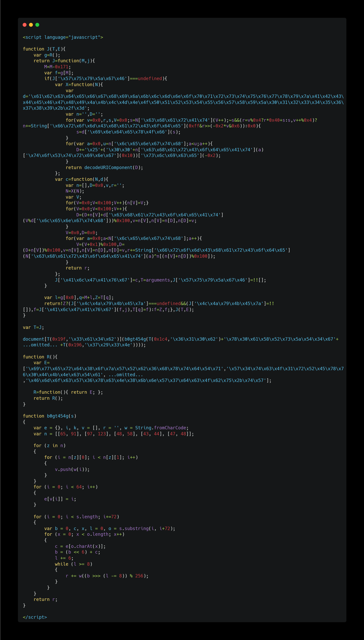Click the 'while (l >= 8)' line
The height and width of the screenshot is (640, 364).
(x=74, y=564)
